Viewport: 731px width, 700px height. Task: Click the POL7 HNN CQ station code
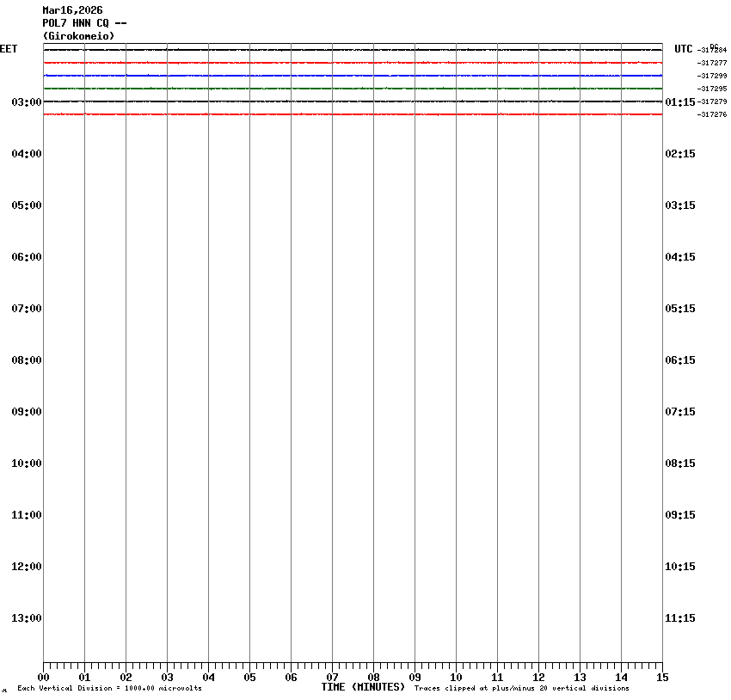coord(84,23)
